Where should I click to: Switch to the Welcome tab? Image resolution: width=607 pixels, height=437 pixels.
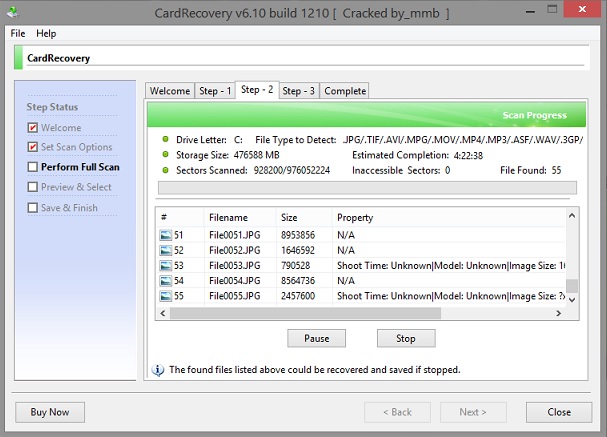170,91
